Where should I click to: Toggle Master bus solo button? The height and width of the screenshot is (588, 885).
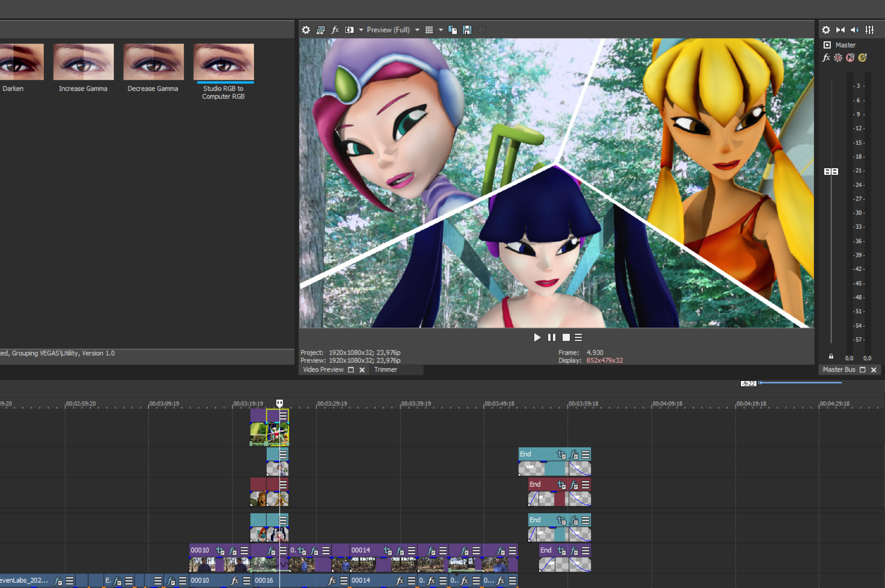862,57
